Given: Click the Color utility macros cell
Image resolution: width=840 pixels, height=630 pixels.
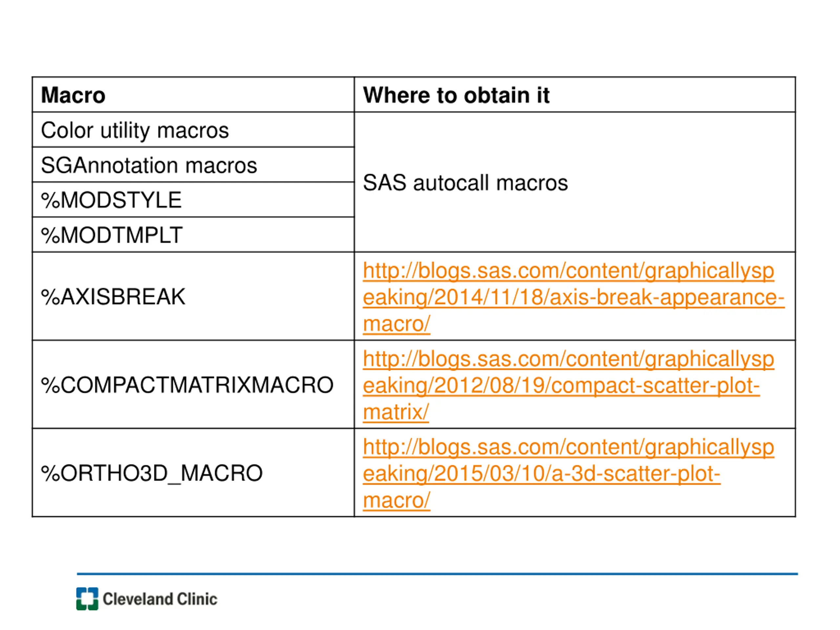Looking at the screenshot, I should pyautogui.click(x=193, y=130).
